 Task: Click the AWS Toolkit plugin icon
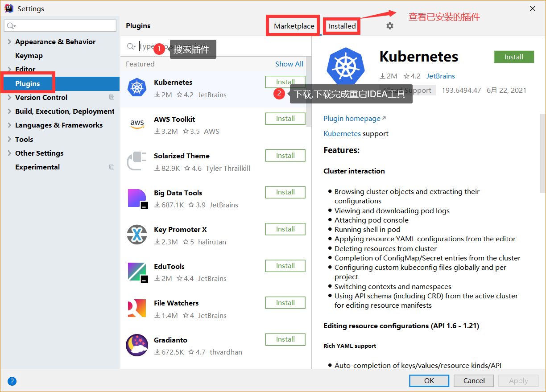point(137,124)
